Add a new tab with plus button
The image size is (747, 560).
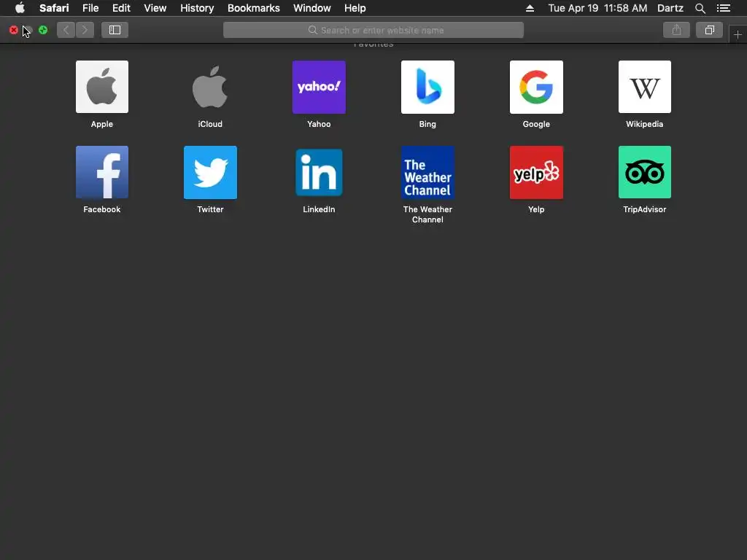tap(738, 35)
